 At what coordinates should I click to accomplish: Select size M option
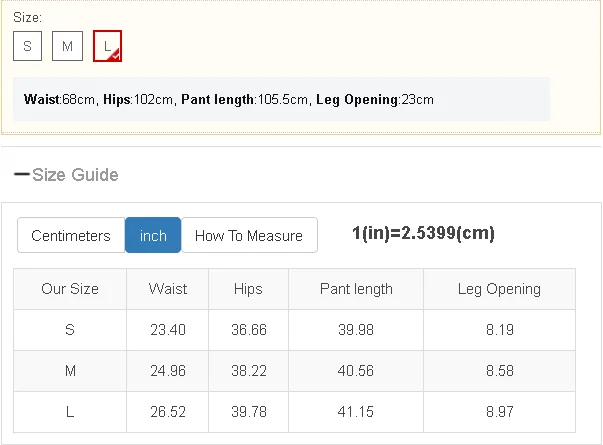[67, 46]
